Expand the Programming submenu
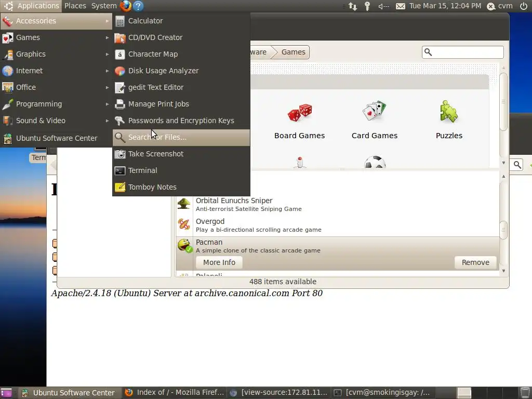532x399 pixels. click(56, 104)
